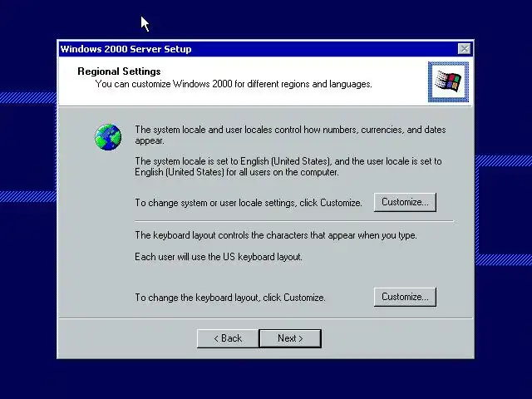Close the Windows 2000 Server Setup dialog
This screenshot has height=399, width=532.
pos(464,49)
